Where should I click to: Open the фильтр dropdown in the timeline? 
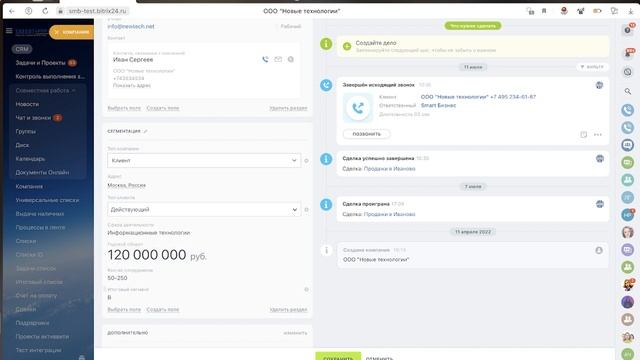click(x=592, y=67)
